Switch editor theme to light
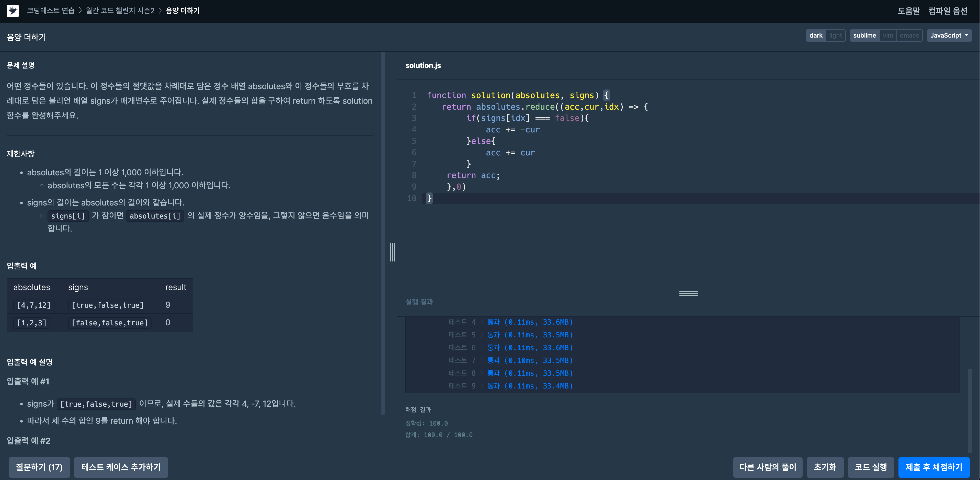This screenshot has height=480, width=980. pos(835,35)
